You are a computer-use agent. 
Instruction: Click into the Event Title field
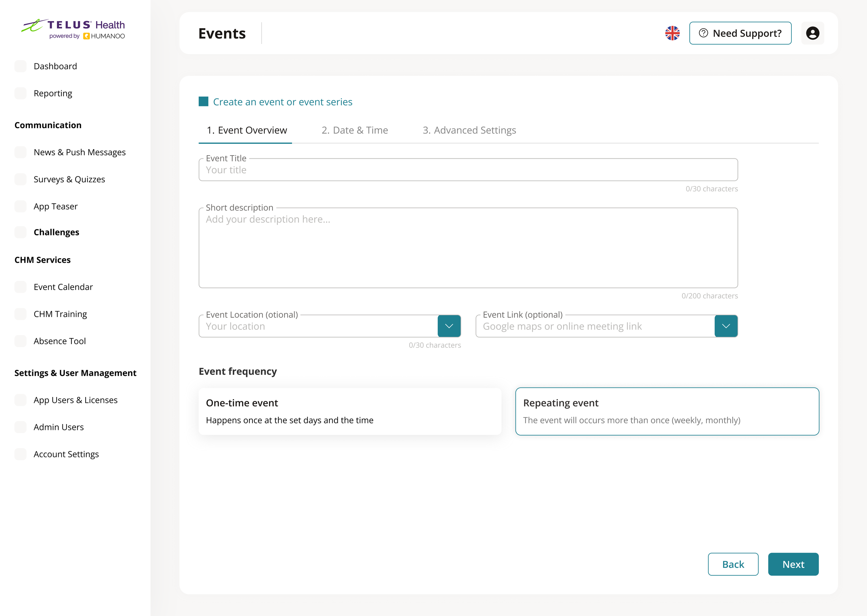(468, 170)
